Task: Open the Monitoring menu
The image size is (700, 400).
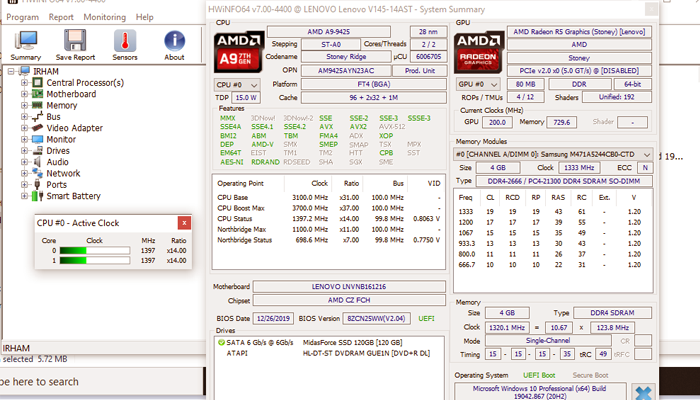Action: [104, 17]
